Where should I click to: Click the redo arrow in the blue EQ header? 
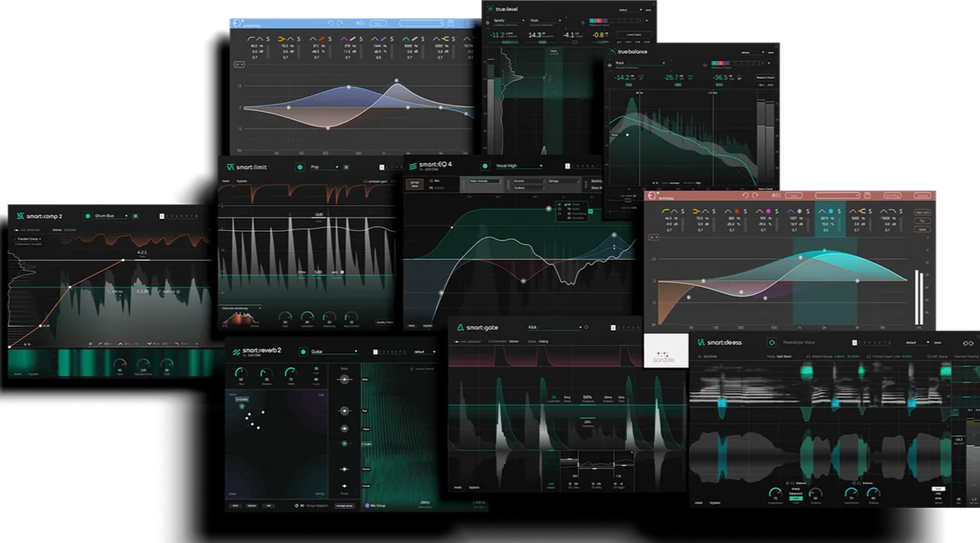click(x=340, y=22)
